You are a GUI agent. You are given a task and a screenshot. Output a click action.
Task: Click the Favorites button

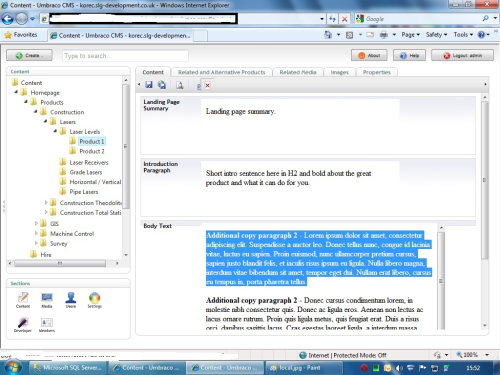[x=21, y=35]
